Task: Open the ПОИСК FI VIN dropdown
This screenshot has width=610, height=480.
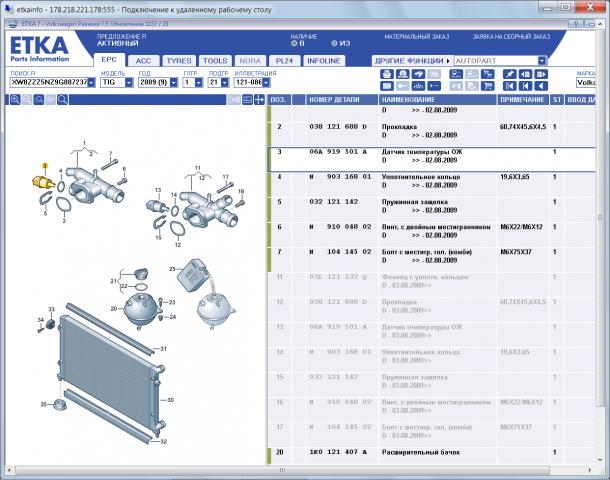Action: [91, 82]
